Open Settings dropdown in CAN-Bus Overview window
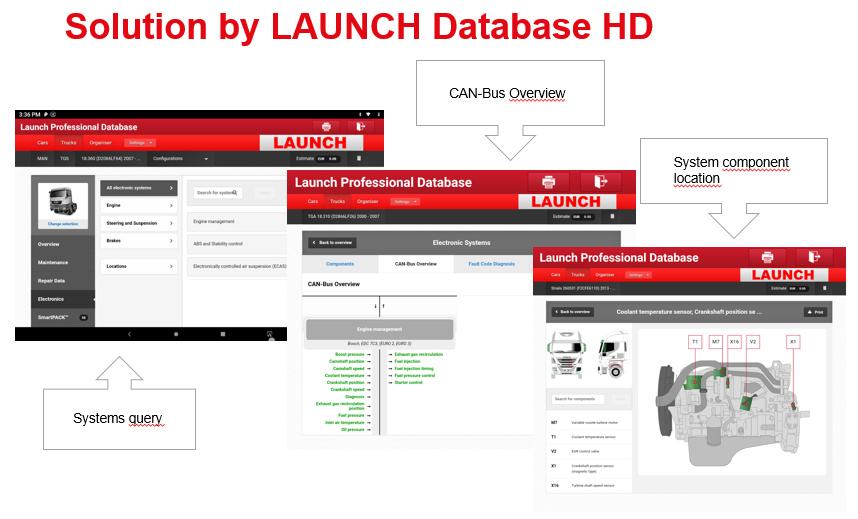This screenshot has height=519, width=858. click(405, 201)
